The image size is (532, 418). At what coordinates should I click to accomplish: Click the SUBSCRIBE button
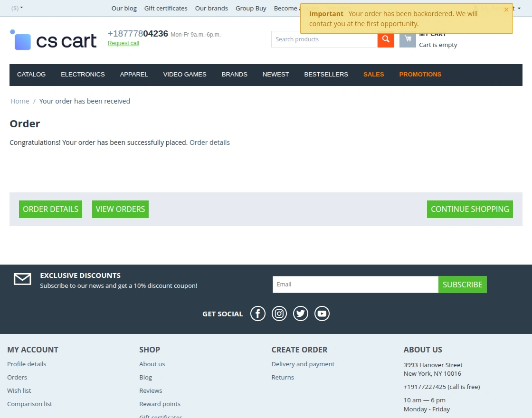coord(463,285)
